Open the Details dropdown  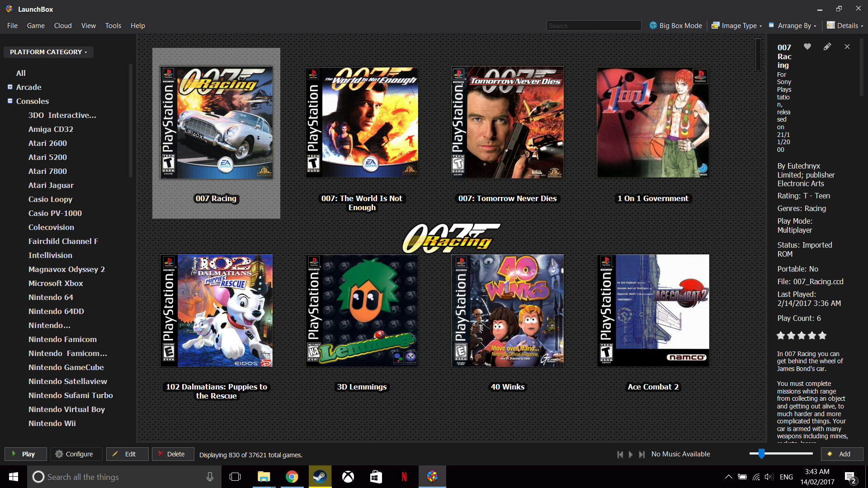[x=845, y=26]
